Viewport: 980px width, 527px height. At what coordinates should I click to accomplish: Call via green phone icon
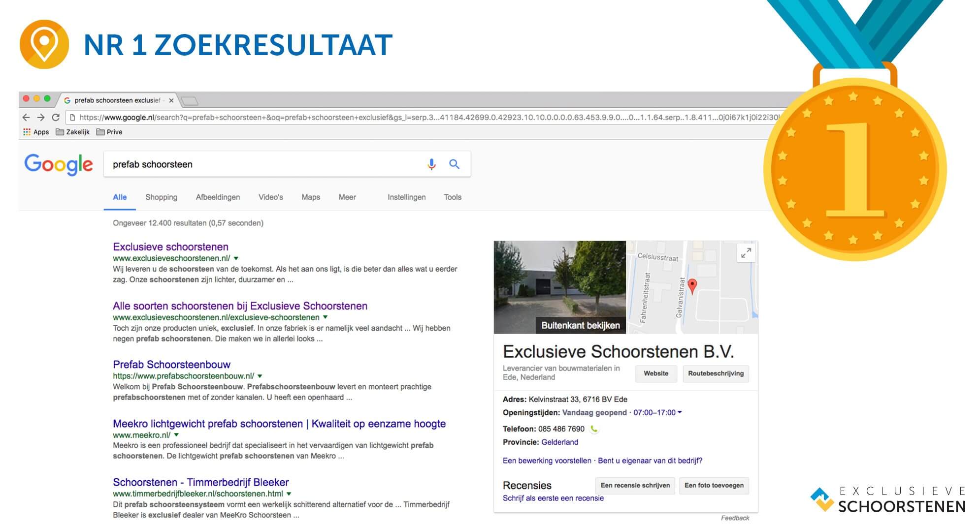pos(594,429)
